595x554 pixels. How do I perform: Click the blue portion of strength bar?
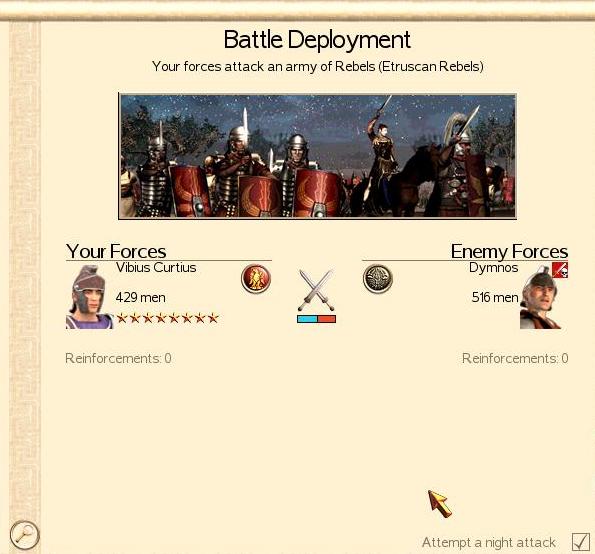(x=307, y=319)
